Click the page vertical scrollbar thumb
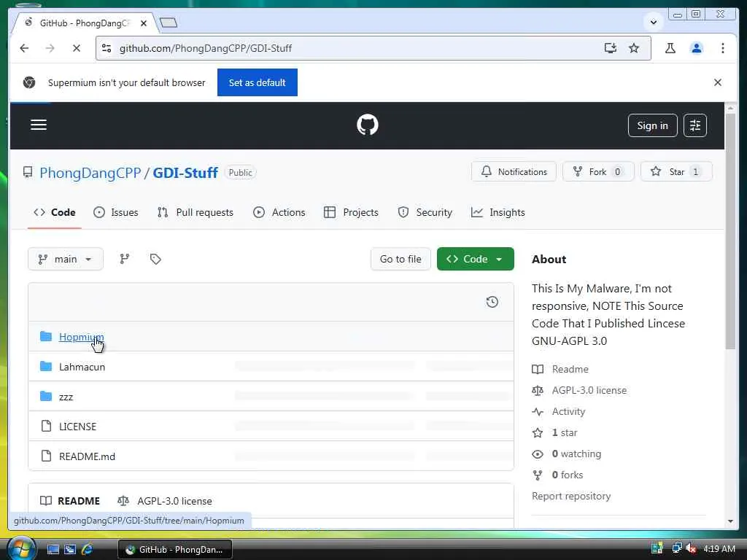The height and width of the screenshot is (560, 747). 731,231
